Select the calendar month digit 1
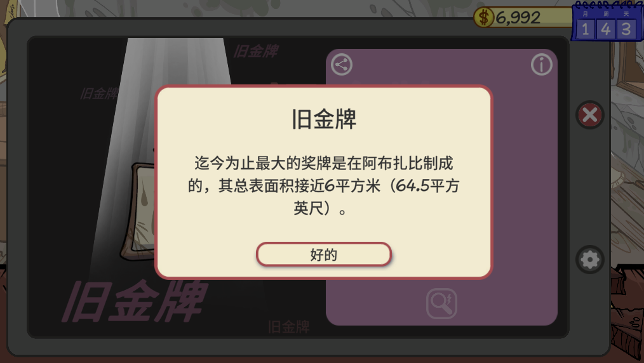 tap(586, 29)
